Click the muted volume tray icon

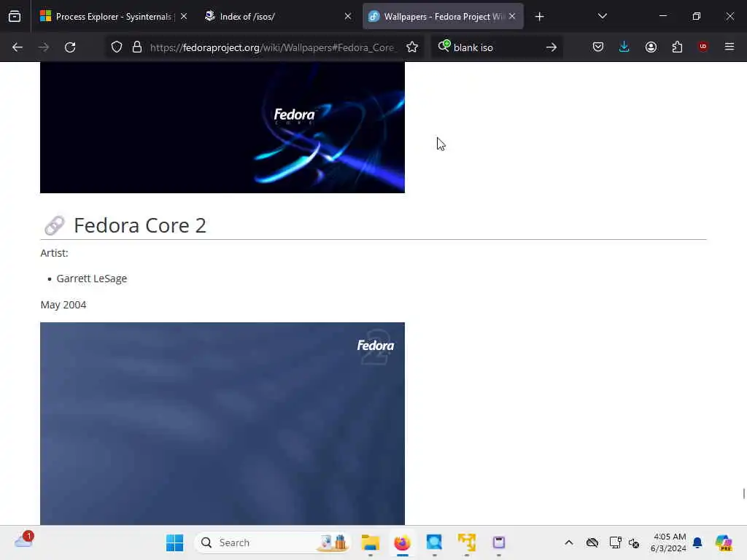(634, 542)
